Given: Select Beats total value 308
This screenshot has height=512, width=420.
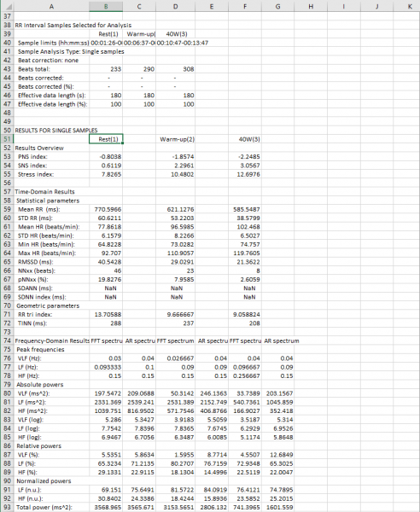Looking at the screenshot, I should pyautogui.click(x=175, y=69).
